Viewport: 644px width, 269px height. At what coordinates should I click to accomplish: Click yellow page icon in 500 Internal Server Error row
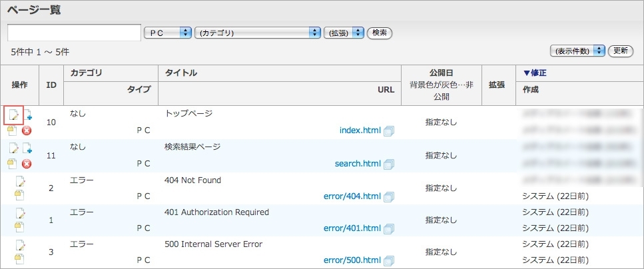coord(19,260)
